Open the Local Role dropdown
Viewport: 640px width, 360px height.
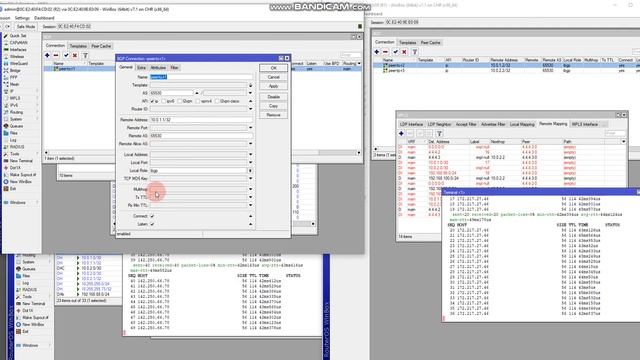pyautogui.click(x=250, y=171)
